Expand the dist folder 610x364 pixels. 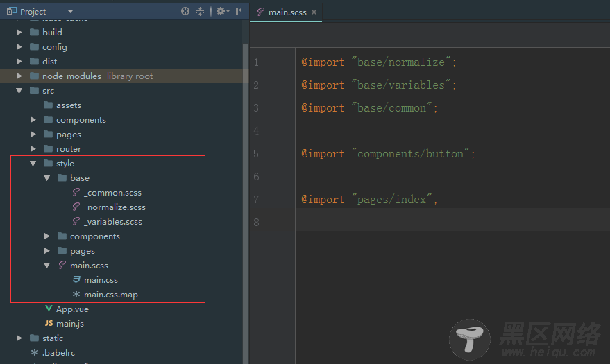click(x=19, y=62)
